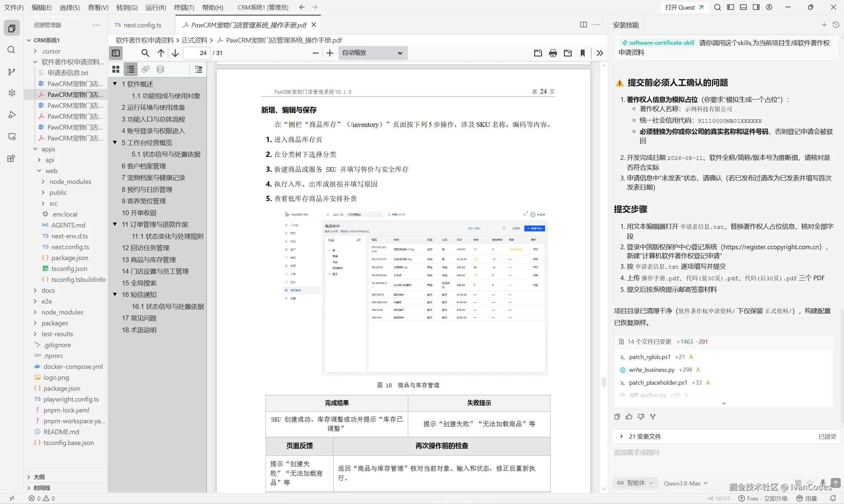The width and height of the screenshot is (844, 504).
Task: Copy the assistant response
Action: click(617, 417)
